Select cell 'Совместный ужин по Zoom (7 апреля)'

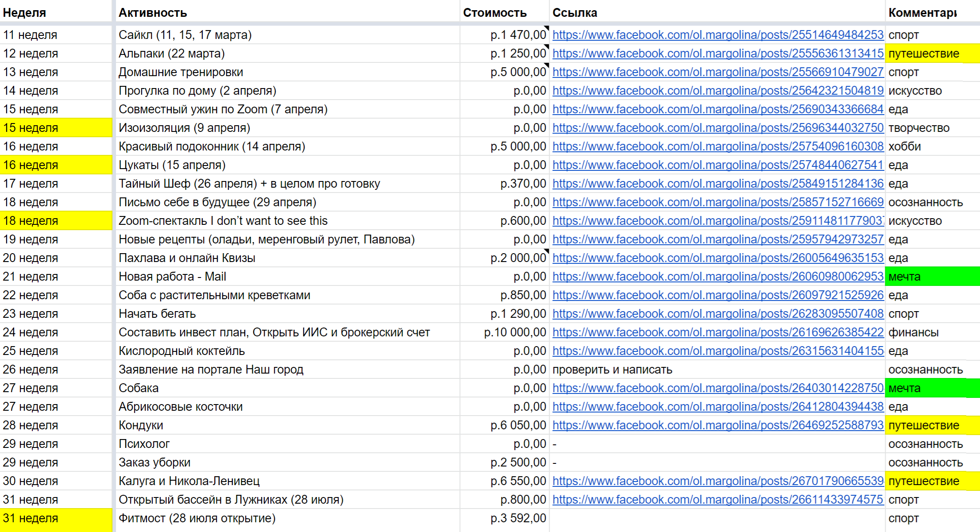[x=287, y=109]
